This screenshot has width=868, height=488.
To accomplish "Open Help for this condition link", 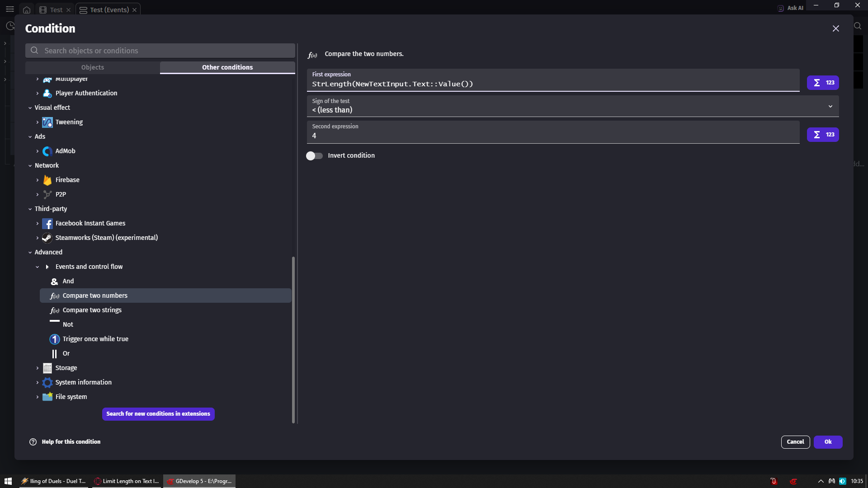I will click(x=71, y=442).
